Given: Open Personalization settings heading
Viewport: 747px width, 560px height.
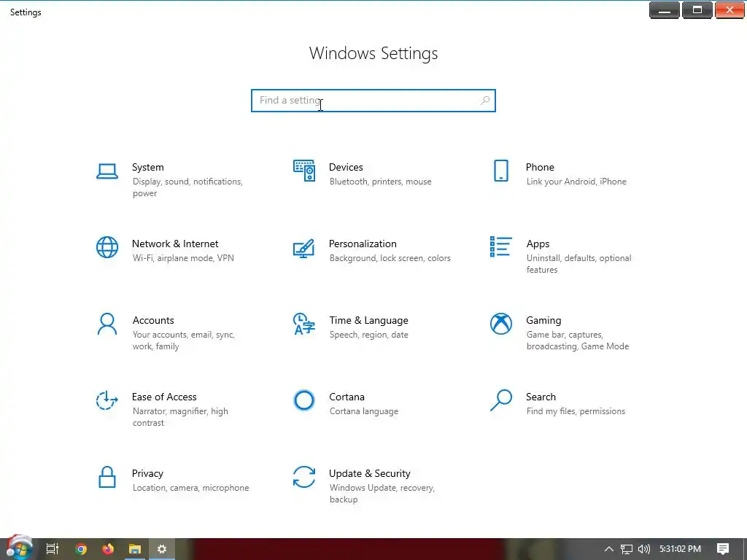Looking at the screenshot, I should 363,244.
